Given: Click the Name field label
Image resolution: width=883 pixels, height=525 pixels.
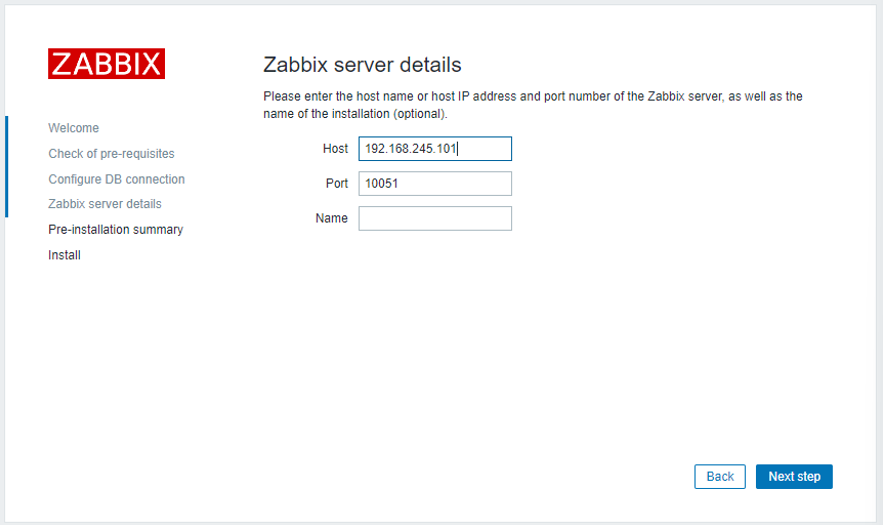Looking at the screenshot, I should [331, 218].
